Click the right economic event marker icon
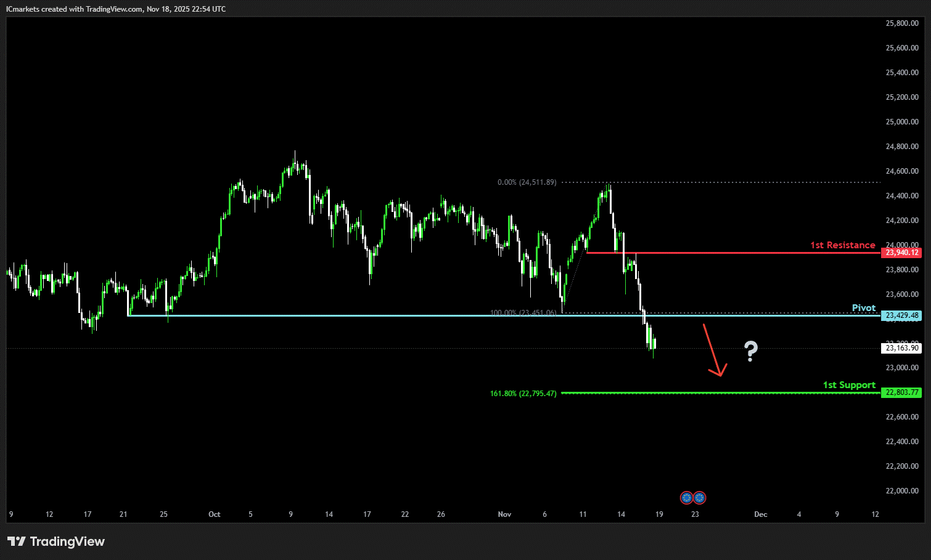 699,498
